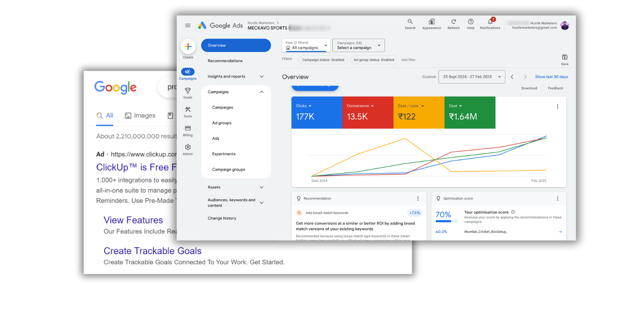Open the View All campaigns dropdown

306,45
